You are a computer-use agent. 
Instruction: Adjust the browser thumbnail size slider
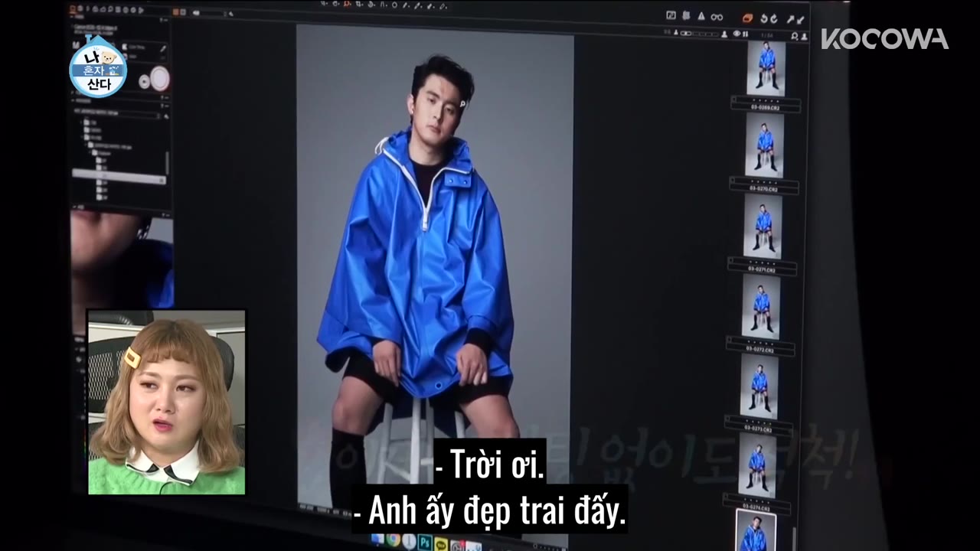[x=700, y=34]
